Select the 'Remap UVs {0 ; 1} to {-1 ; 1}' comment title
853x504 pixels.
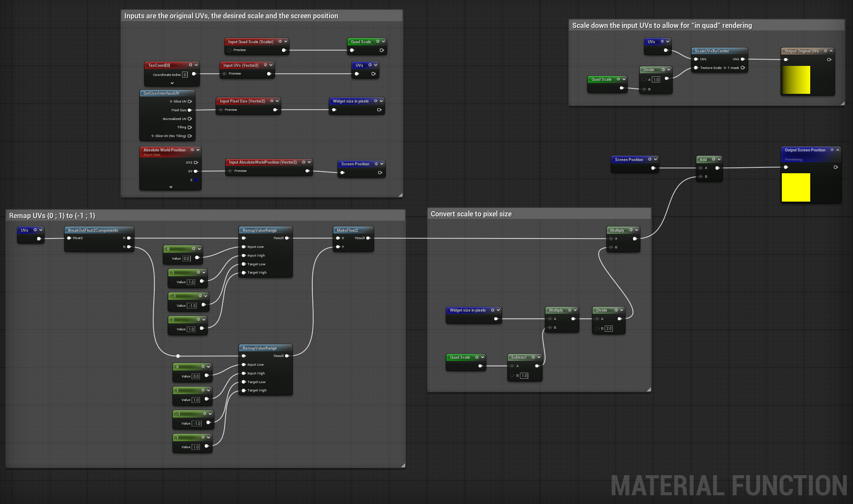(52, 216)
